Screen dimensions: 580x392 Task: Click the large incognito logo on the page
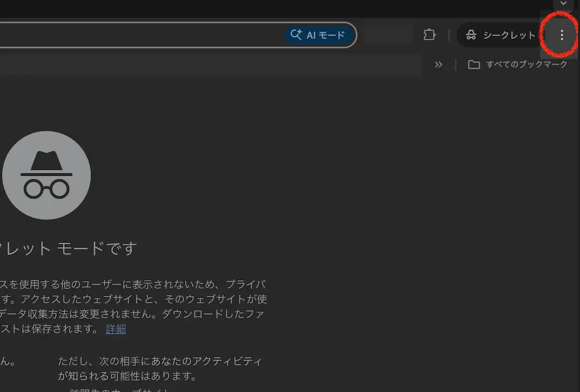point(46,175)
